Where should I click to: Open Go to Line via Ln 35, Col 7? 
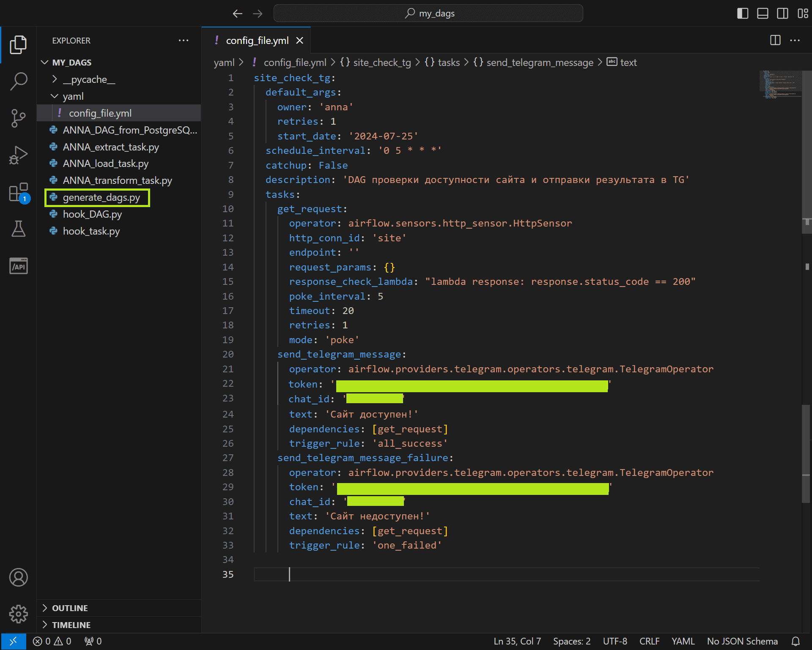517,641
